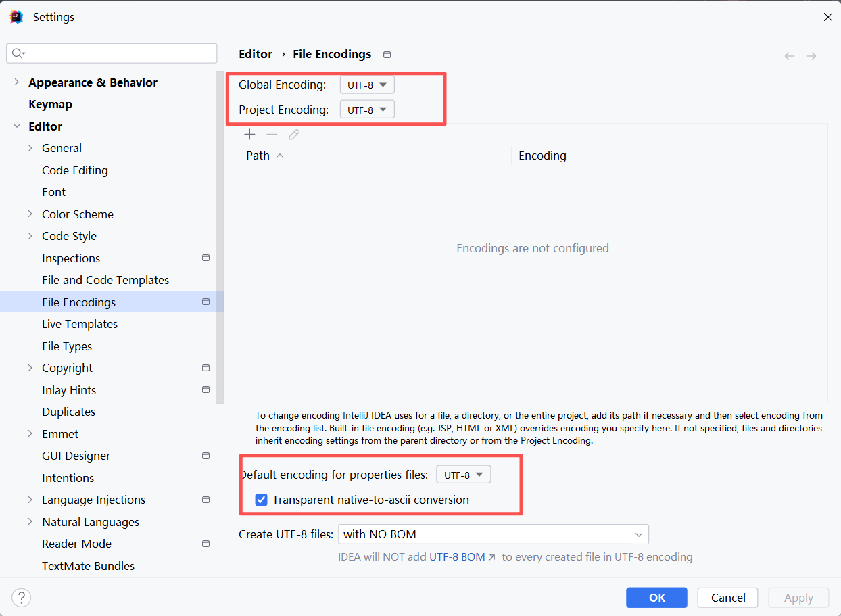Click the remove path minus icon

coord(272,135)
